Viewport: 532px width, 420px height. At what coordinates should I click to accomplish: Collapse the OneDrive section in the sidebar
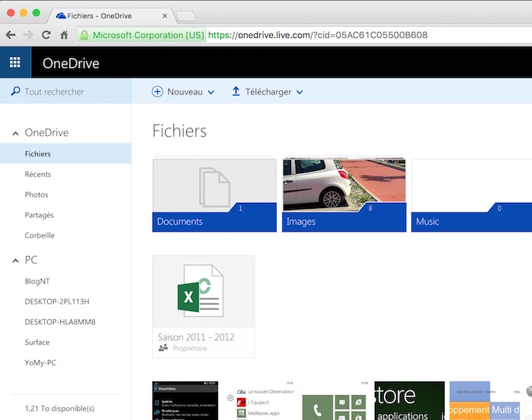point(16,133)
